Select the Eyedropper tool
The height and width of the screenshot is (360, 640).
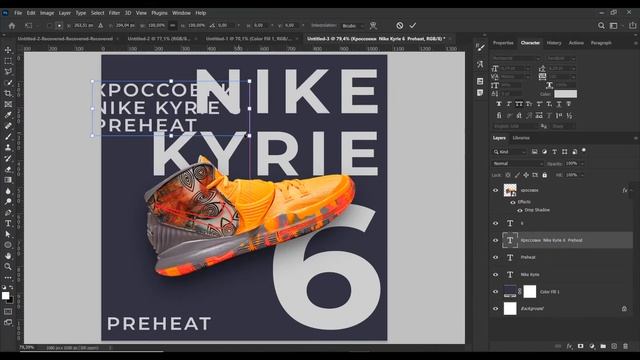pyautogui.click(x=8, y=115)
